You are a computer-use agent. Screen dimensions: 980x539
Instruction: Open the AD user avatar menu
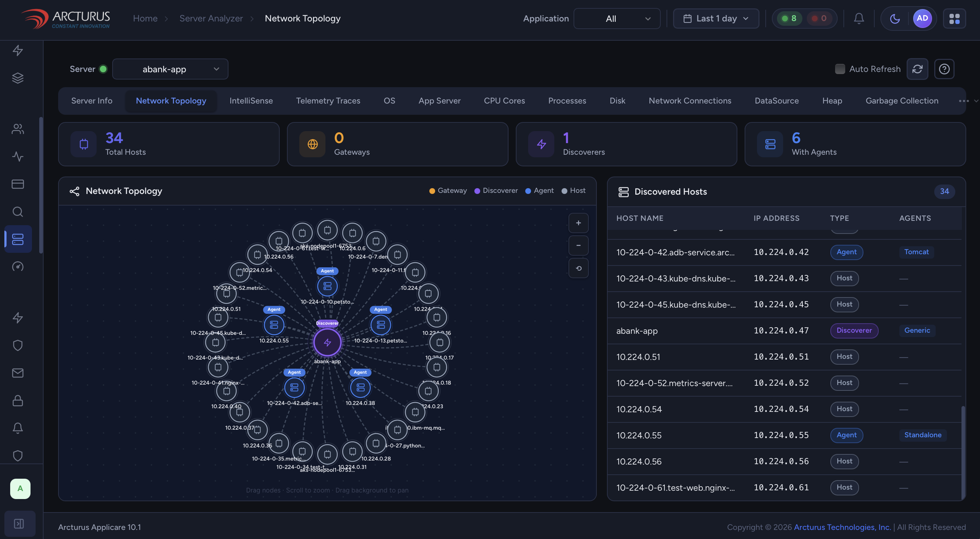(x=922, y=18)
